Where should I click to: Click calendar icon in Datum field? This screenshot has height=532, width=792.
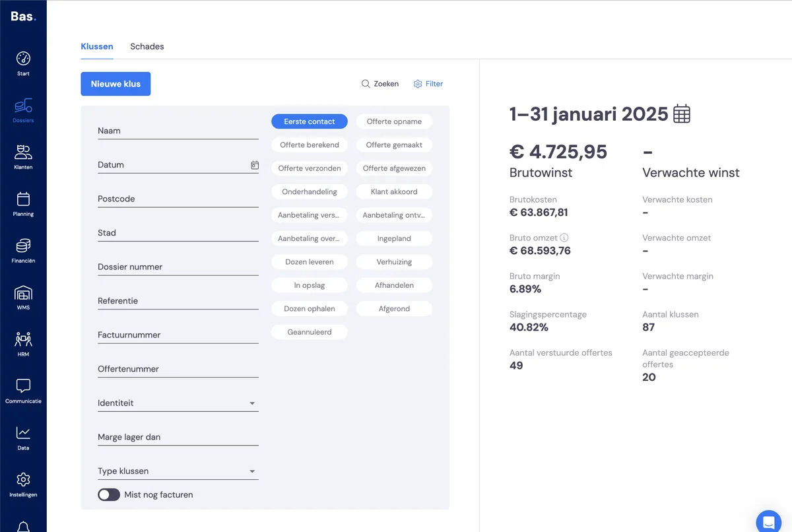tap(255, 165)
